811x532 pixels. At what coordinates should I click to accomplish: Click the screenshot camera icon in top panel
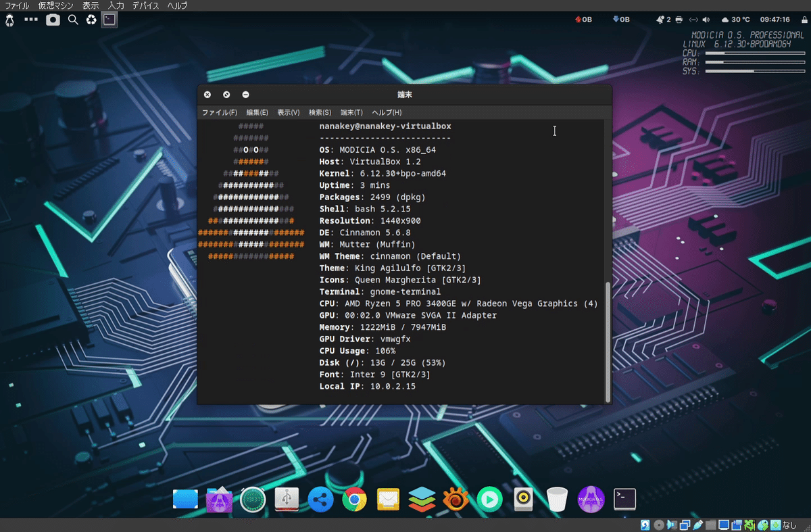54,20
